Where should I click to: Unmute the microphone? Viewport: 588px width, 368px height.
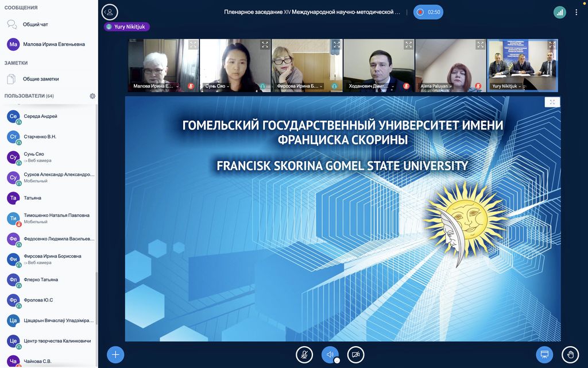[304, 354]
